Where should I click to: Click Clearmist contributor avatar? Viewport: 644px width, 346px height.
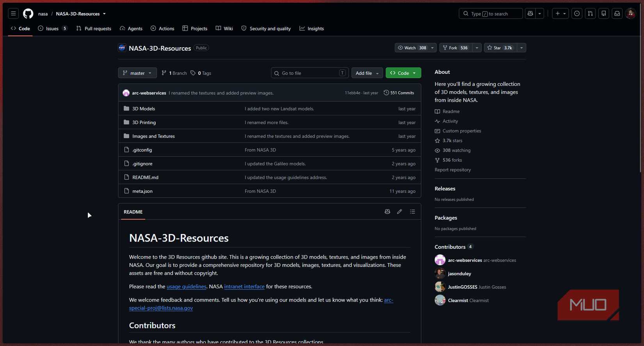[440, 300]
